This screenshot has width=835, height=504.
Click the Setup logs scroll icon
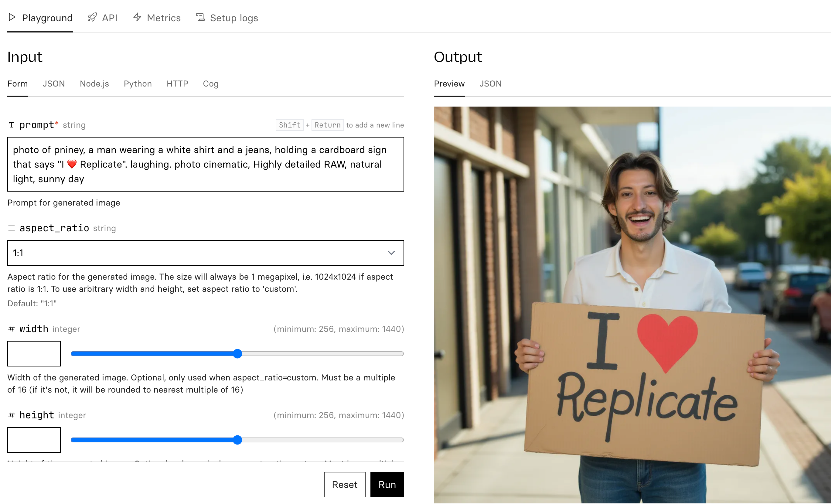[200, 17]
